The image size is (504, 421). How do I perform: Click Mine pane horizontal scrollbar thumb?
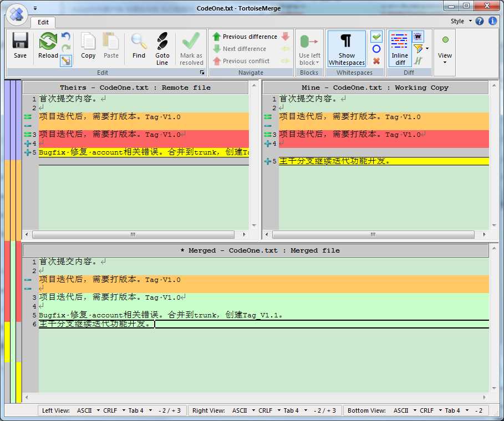373,234
